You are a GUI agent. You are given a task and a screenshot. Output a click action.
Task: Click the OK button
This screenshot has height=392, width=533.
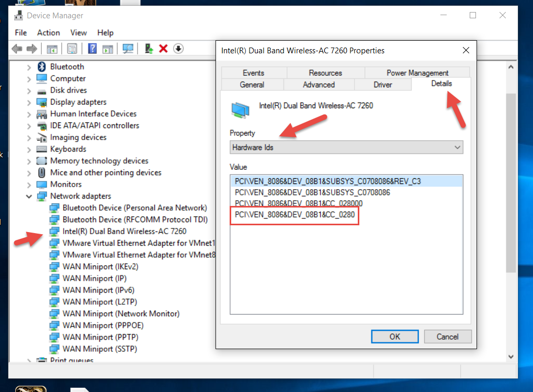point(394,336)
